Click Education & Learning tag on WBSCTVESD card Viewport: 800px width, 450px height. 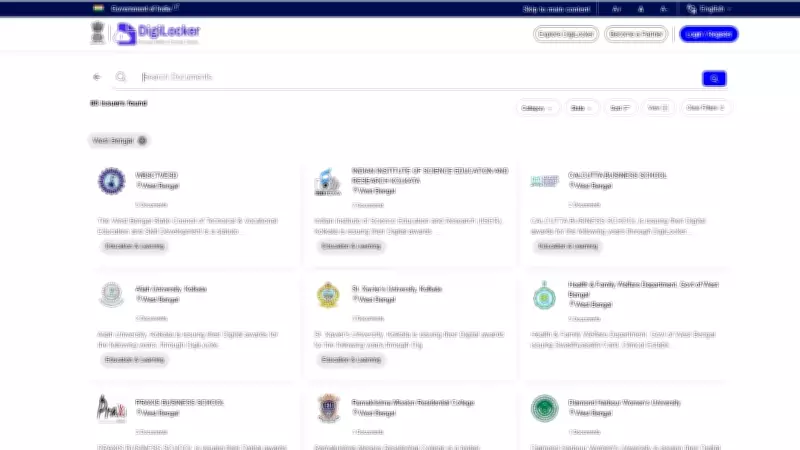coord(135,246)
